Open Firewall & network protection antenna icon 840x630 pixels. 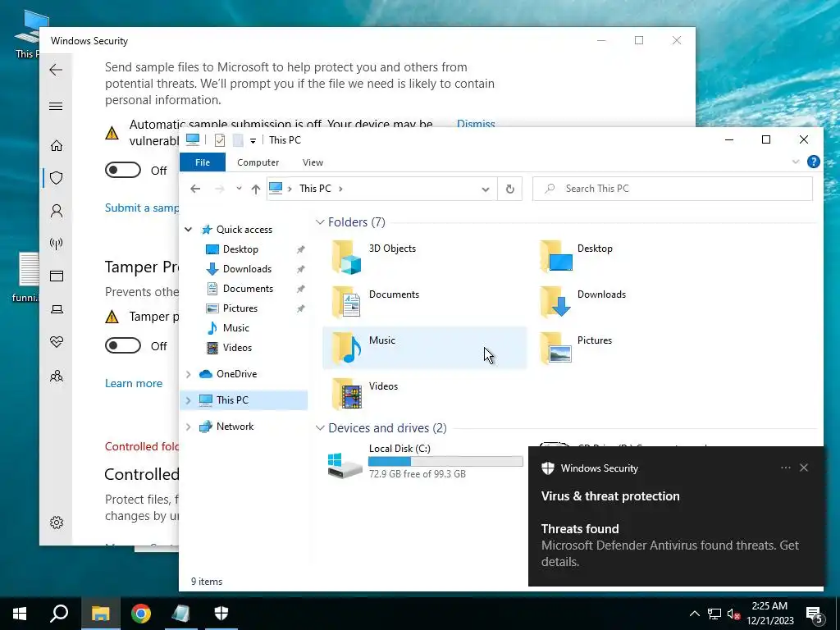point(57,244)
